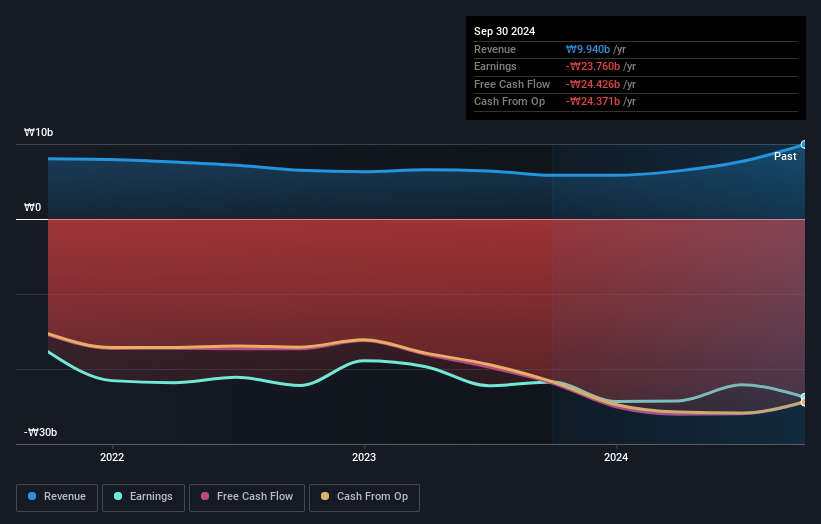Toggle the Free Cash Flow legend button
This screenshot has width=821, height=524.
(x=247, y=497)
